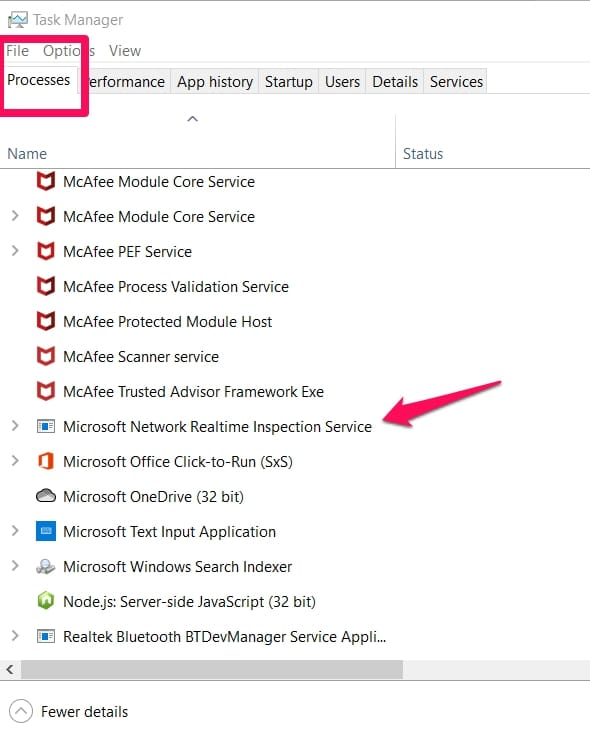Click the sort arrow above the Name column
Screen dimensions: 590x731
[x=192, y=119]
